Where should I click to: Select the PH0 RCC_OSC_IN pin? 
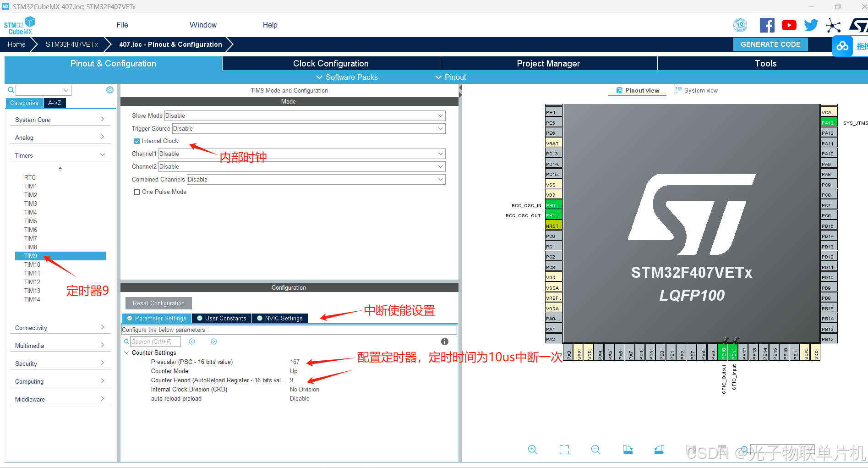pyautogui.click(x=553, y=205)
